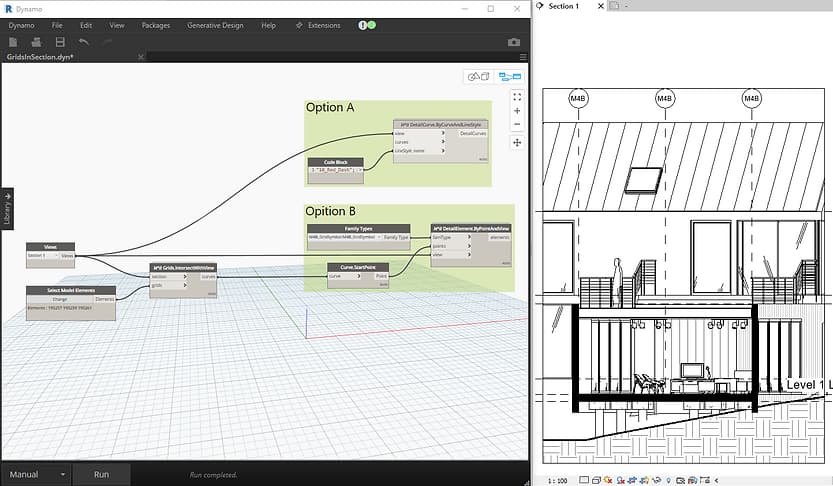The height and width of the screenshot is (486, 833).
Task: Click the zoom out minus icon
Action: [517, 124]
